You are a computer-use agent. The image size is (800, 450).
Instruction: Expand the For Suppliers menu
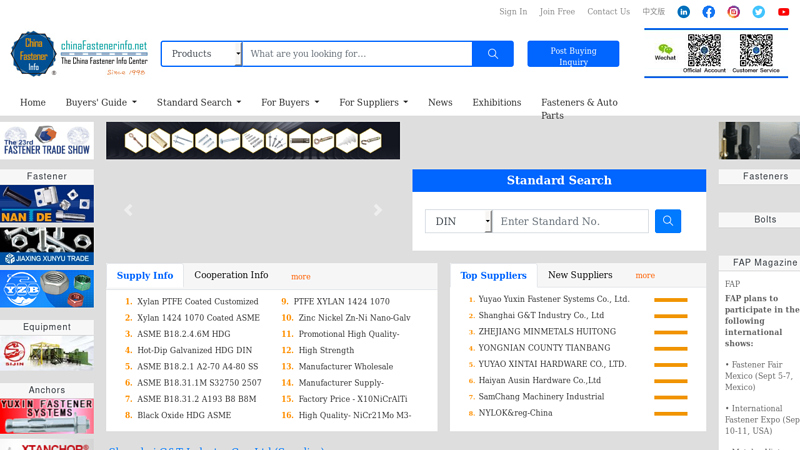pyautogui.click(x=373, y=103)
